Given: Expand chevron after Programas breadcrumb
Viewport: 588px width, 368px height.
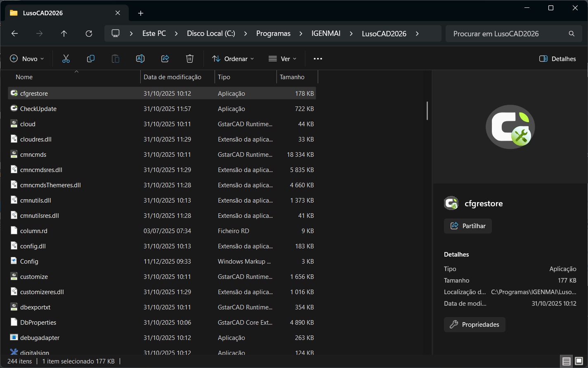Looking at the screenshot, I should click(x=301, y=33).
